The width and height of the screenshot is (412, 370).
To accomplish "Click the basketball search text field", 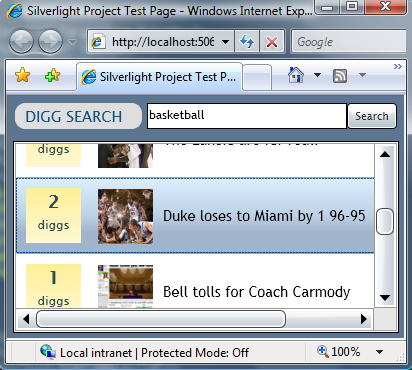I will coord(247,116).
